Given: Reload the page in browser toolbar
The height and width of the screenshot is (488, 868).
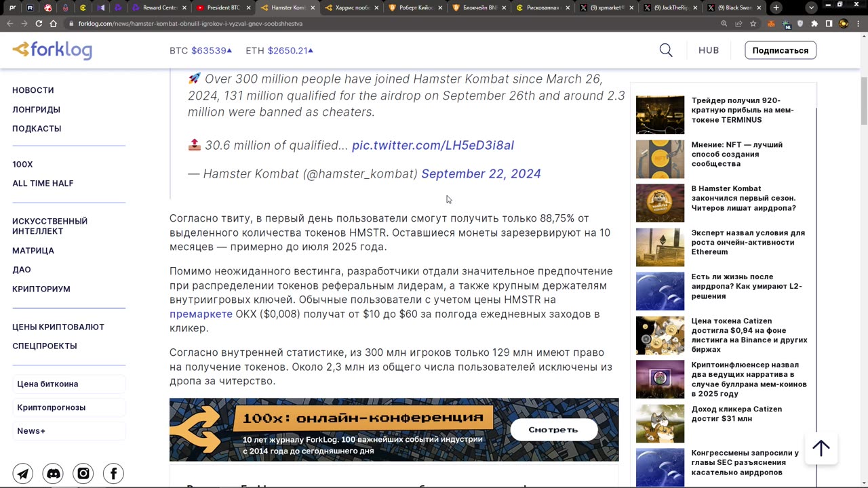Looking at the screenshot, I should pos(39,23).
